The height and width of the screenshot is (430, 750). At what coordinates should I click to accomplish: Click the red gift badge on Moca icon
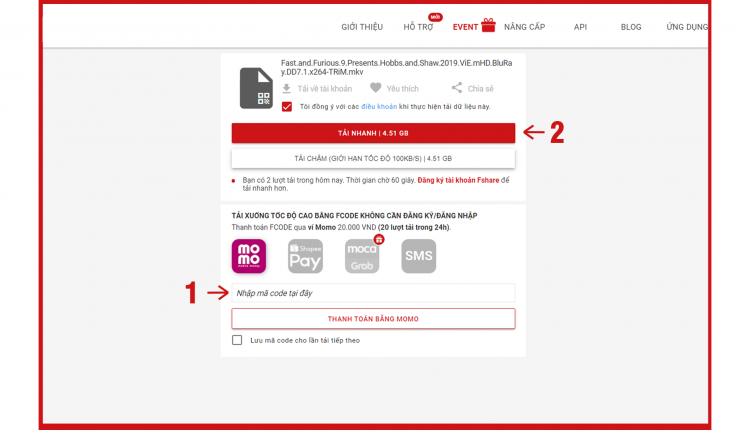point(379,239)
